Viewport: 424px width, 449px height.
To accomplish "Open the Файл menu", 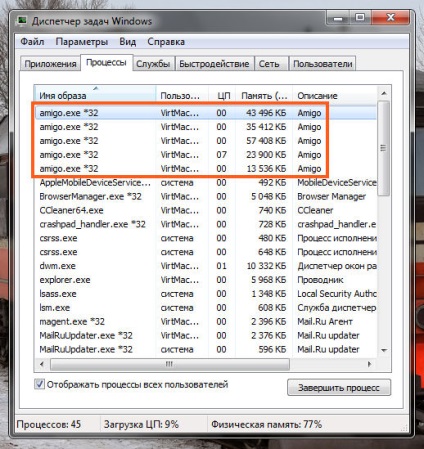I will pos(32,42).
